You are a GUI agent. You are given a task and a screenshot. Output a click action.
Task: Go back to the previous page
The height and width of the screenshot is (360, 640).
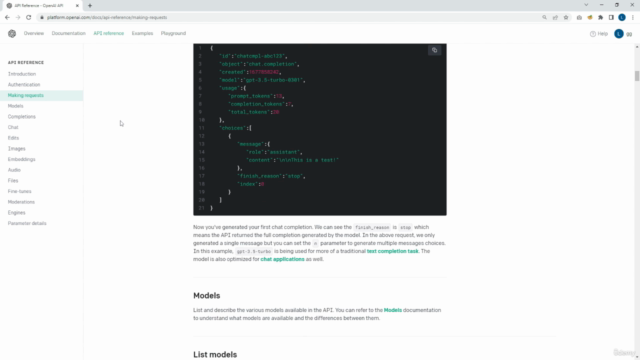point(7,18)
